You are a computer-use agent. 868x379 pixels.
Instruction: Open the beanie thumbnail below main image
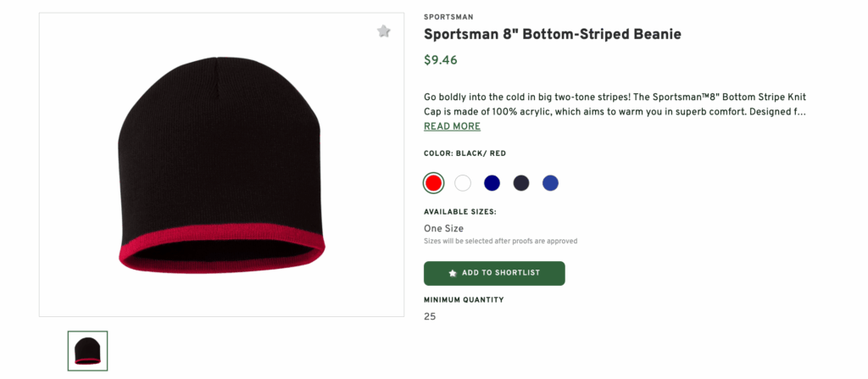point(87,350)
